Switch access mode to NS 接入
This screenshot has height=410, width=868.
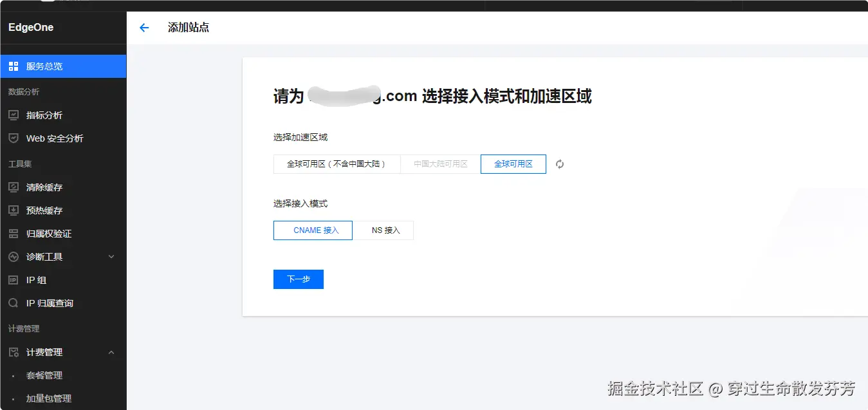pyautogui.click(x=384, y=230)
